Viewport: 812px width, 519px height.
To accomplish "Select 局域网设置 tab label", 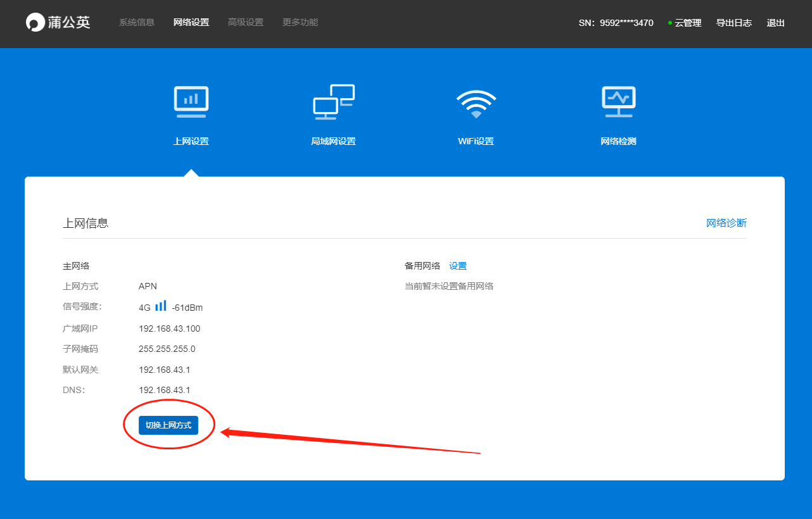I will 333,141.
